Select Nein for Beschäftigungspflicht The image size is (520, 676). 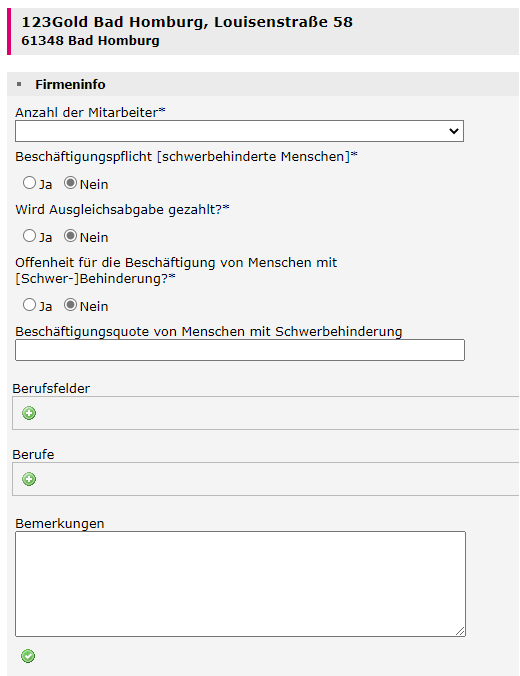70,183
